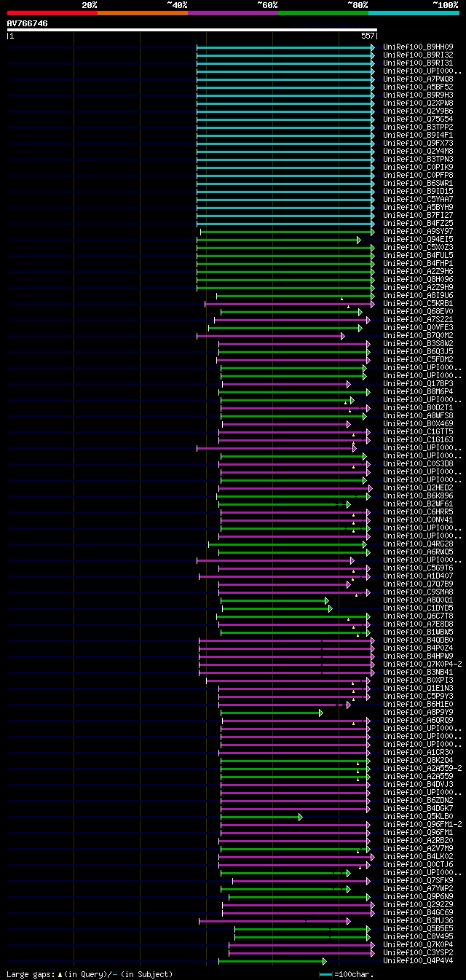Select the UniRef100_Q4P4V4 label

coord(419,961)
